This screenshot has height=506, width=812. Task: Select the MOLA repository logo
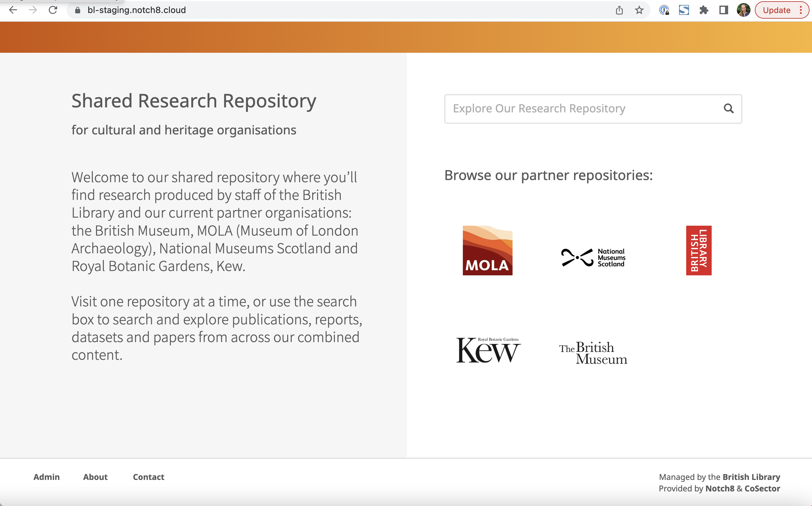click(487, 250)
